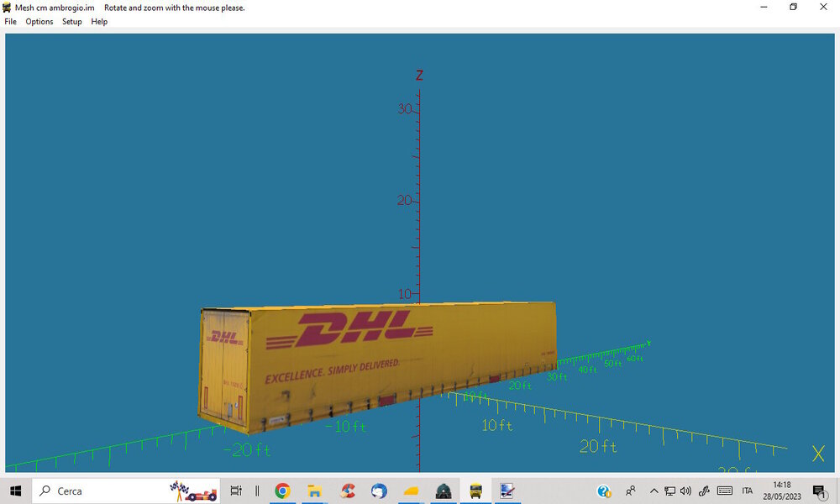Open the Help menu
The height and width of the screenshot is (504, 840).
coord(99,22)
